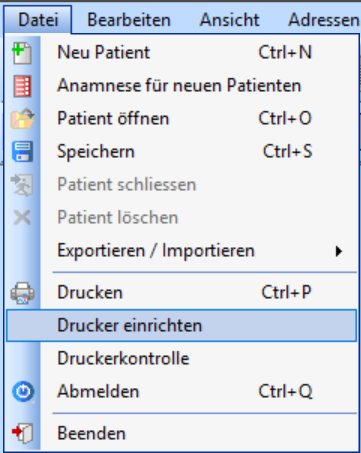Click the greyed-out Patient schliessen icon
The image size is (361, 453).
tap(22, 185)
